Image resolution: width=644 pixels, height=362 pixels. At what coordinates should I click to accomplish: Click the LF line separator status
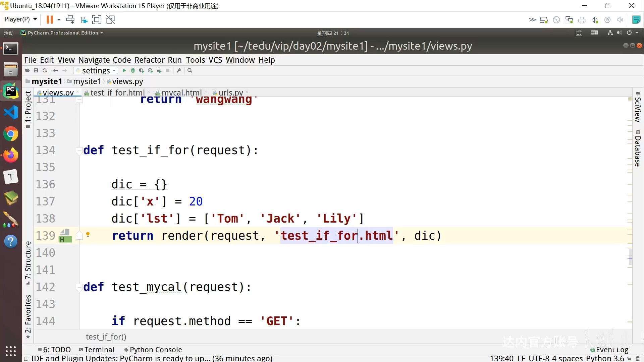(521, 358)
